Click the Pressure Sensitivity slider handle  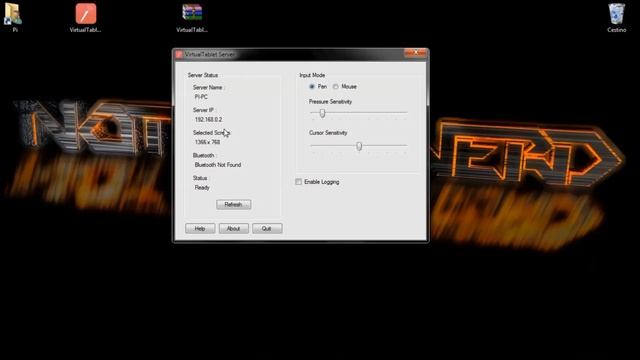click(322, 113)
